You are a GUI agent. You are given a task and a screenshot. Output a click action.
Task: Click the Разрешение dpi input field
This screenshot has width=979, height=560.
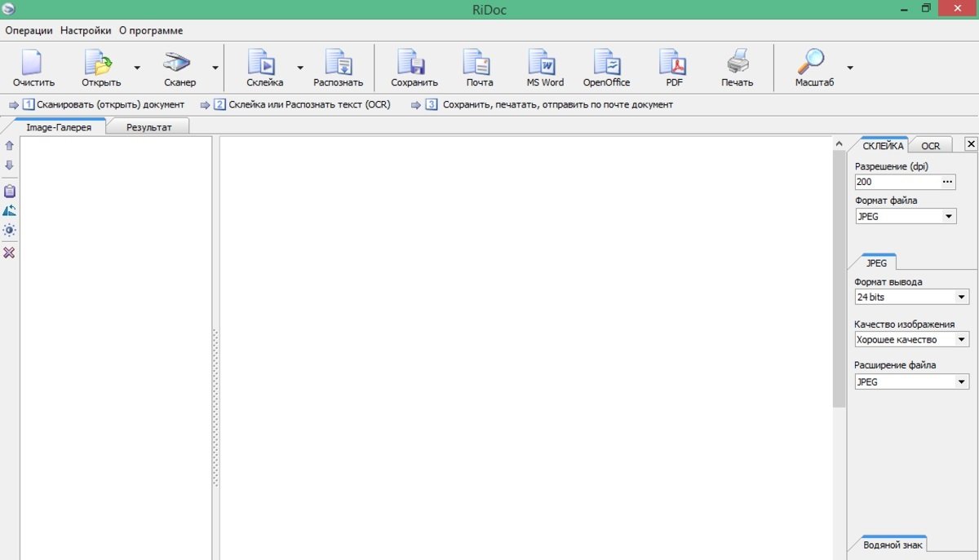897,182
